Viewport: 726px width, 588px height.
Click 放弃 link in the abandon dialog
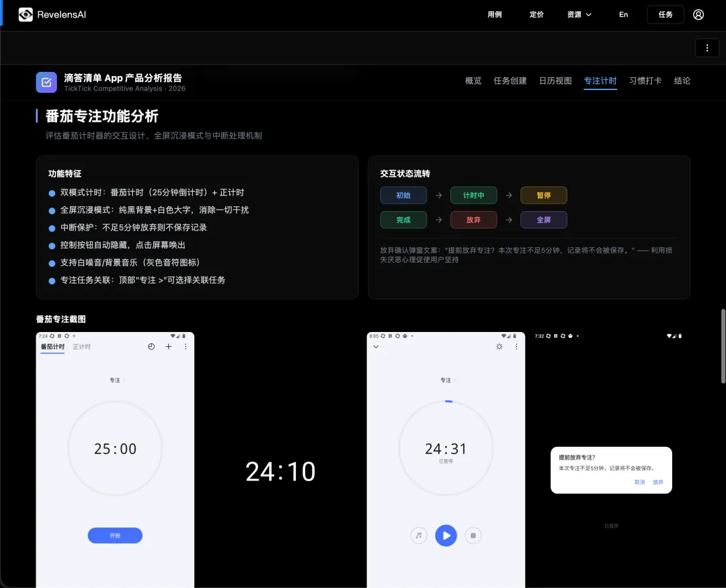658,482
